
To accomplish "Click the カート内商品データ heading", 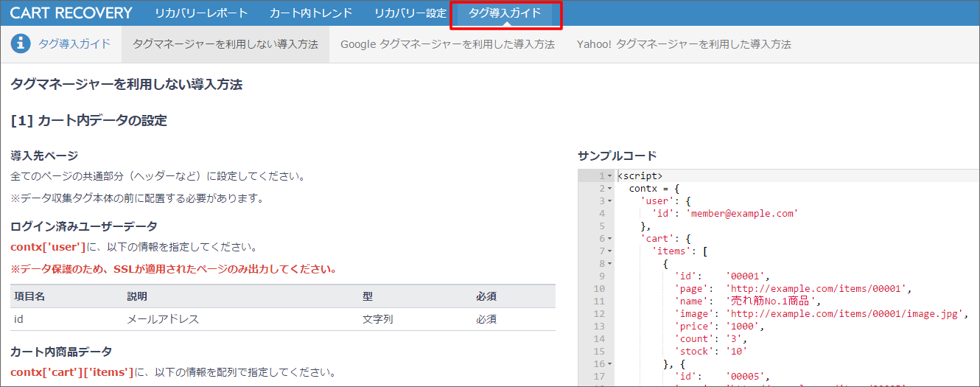I will 61,352.
